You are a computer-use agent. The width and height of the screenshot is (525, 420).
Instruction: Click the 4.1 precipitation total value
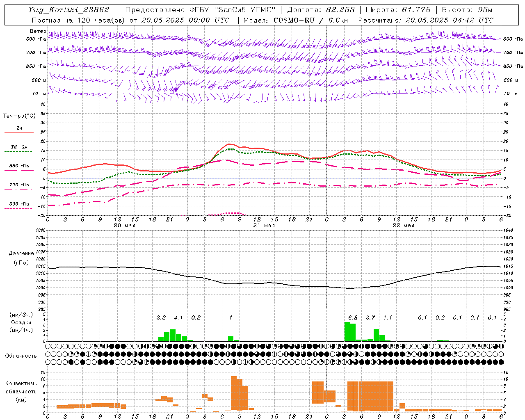[178, 318]
